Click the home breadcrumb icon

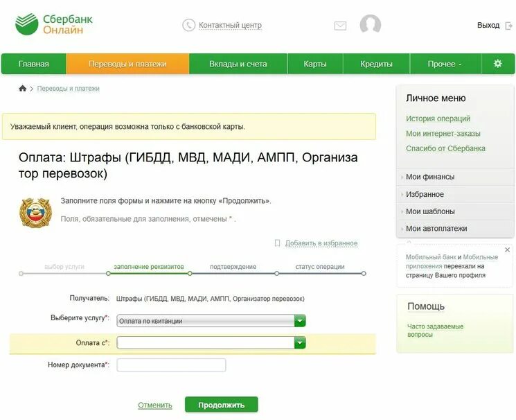tap(22, 88)
